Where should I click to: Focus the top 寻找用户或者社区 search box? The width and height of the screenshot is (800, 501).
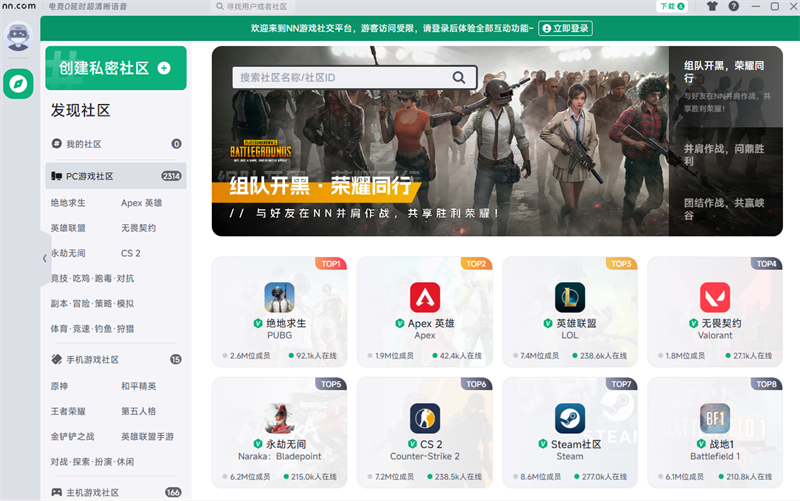coord(254,7)
